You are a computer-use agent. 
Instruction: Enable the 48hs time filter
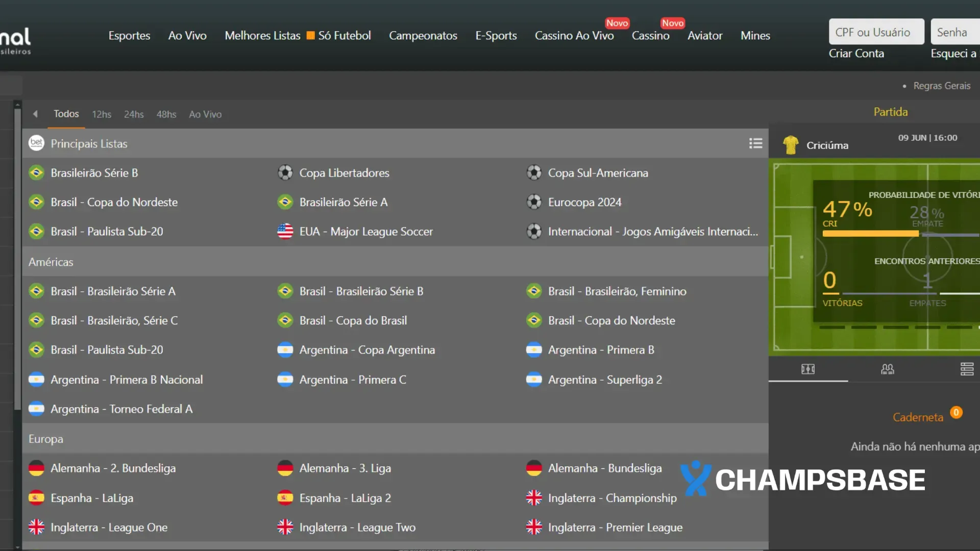[166, 114]
